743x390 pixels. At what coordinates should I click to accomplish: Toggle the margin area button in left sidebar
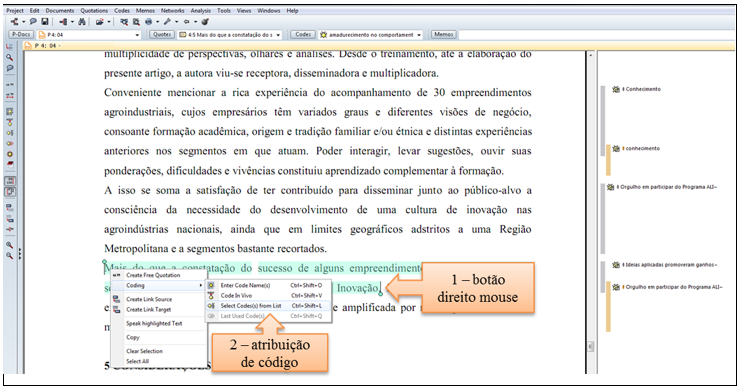point(9,192)
